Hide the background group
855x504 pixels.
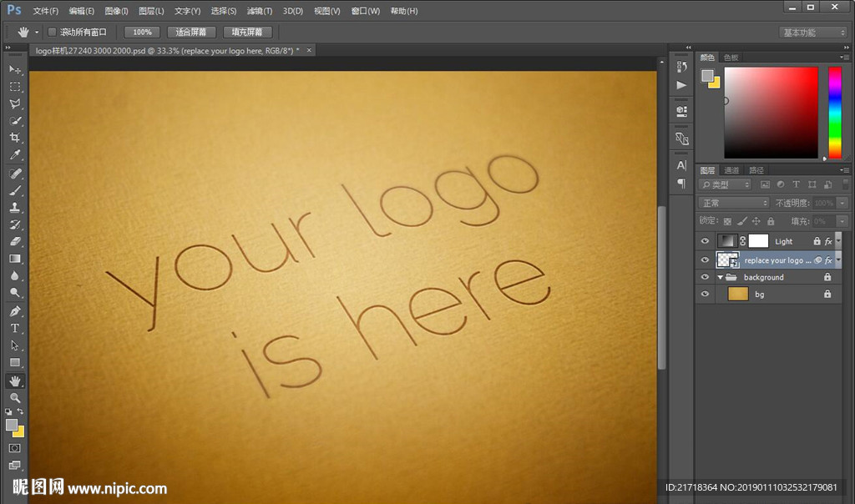tap(705, 277)
